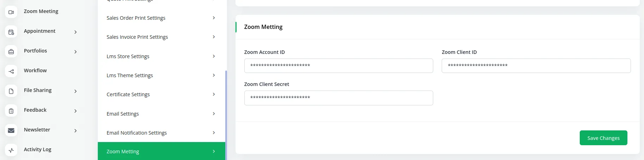Screen dimensions: 644x160
Task: Click the File Sharing document icon
Action: (11, 91)
